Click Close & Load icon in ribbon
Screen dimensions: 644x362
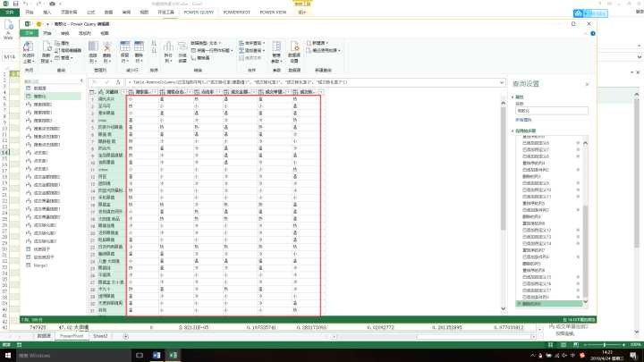pyautogui.click(x=28, y=46)
